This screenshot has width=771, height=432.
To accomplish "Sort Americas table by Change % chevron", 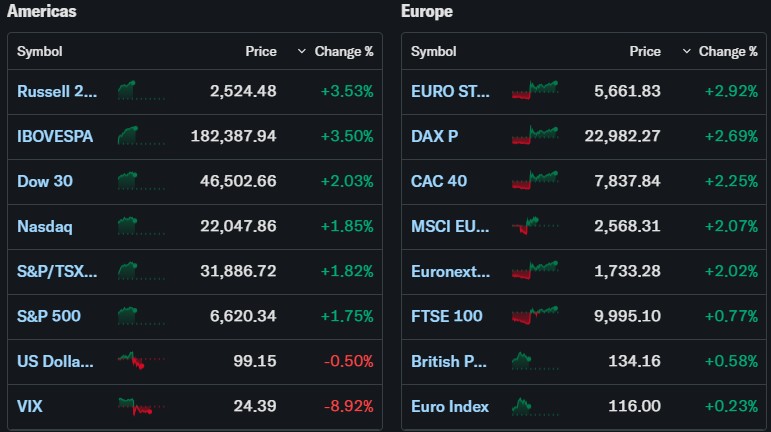I will point(302,51).
